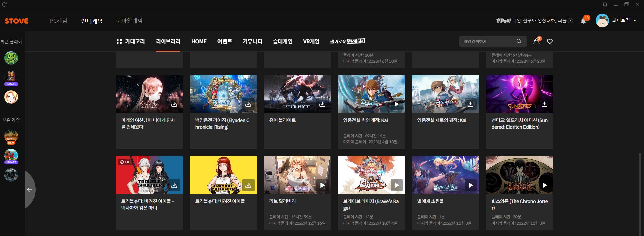Switch to 인디게임 tab
Image resolution: width=644 pixels, height=236 pixels.
click(92, 21)
